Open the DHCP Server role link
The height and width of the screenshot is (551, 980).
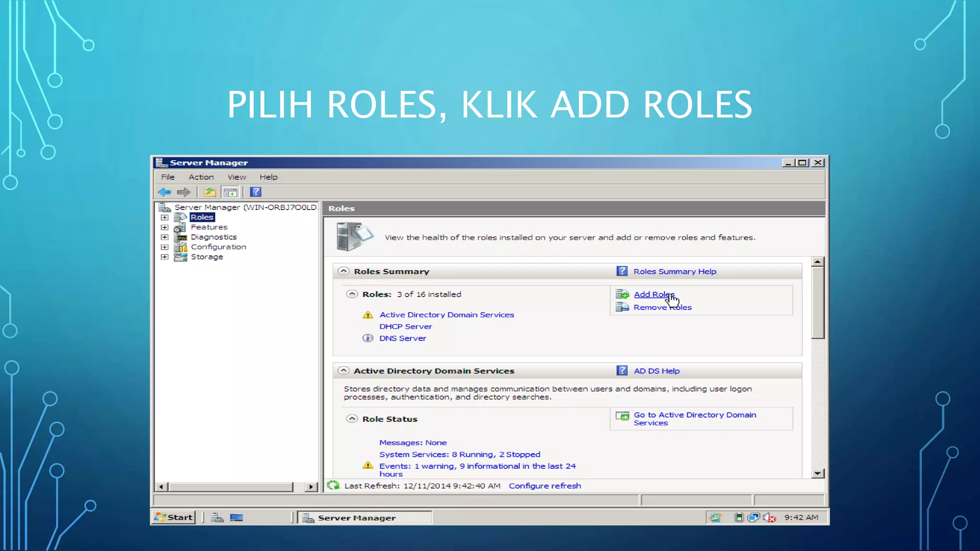point(406,327)
